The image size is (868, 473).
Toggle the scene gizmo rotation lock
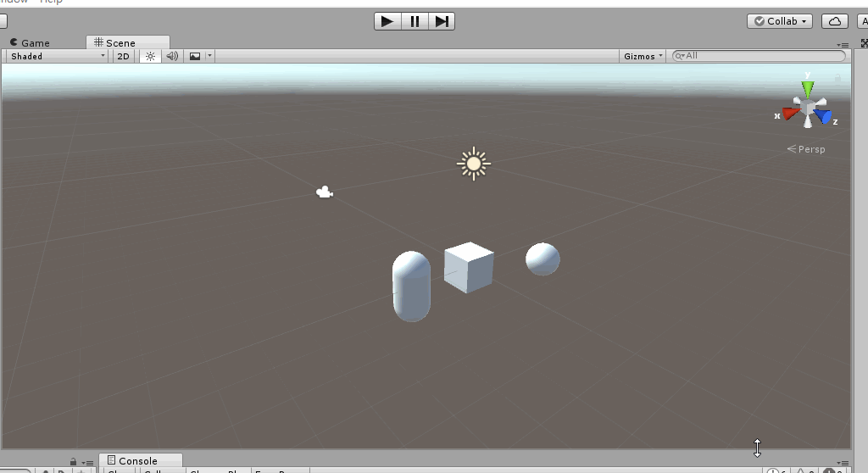(838, 78)
